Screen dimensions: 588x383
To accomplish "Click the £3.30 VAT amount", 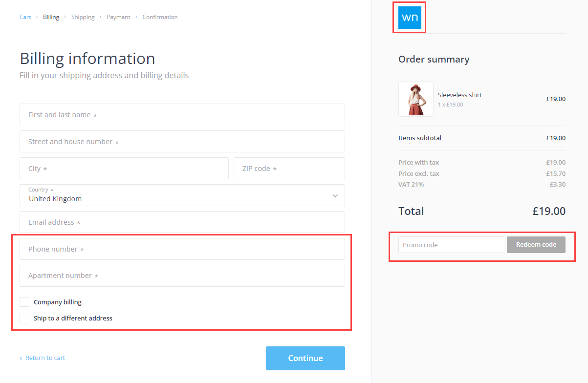I will point(557,185).
